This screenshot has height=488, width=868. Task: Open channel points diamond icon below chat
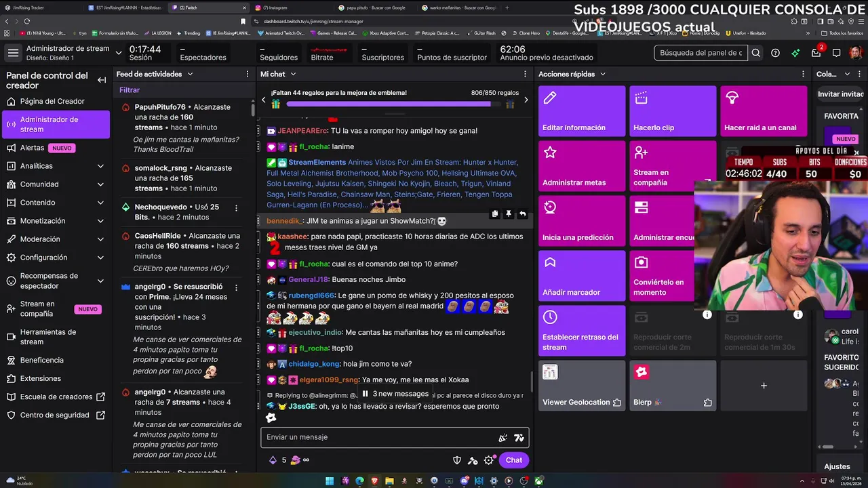pyautogui.click(x=273, y=460)
